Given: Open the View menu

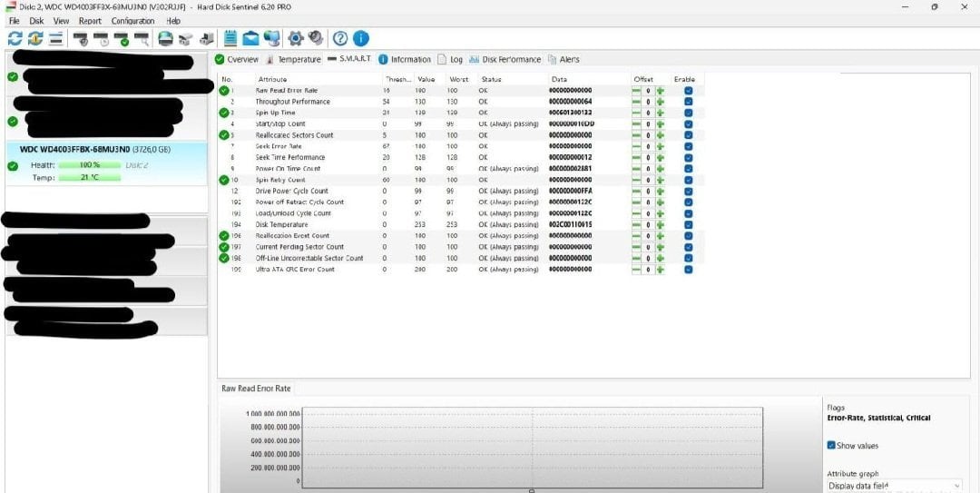Looking at the screenshot, I should pos(61,21).
